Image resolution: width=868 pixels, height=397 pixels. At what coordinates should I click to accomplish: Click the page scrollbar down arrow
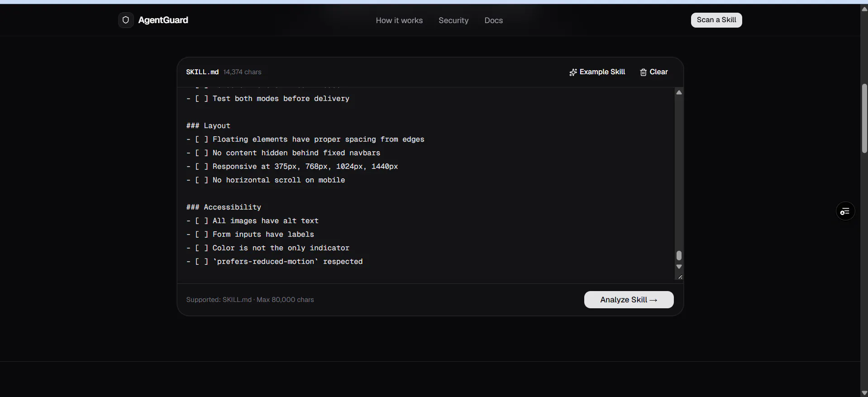point(864,393)
